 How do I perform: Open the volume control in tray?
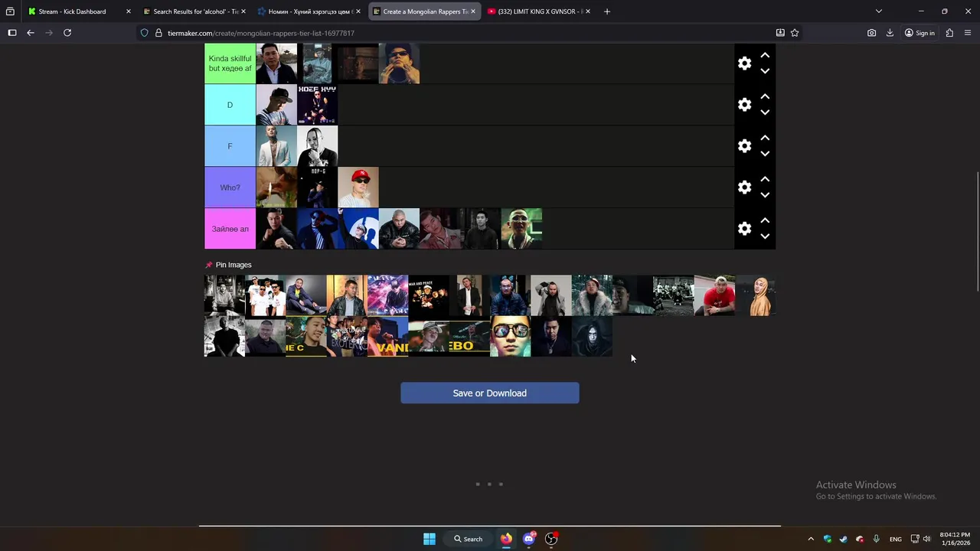(927, 539)
